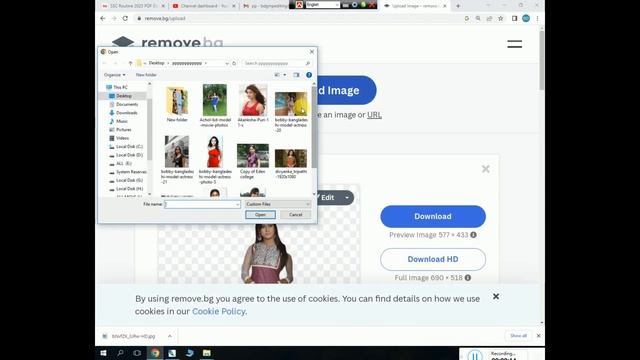
Task: Select Desktop in the navigation pane
Action: (124, 96)
